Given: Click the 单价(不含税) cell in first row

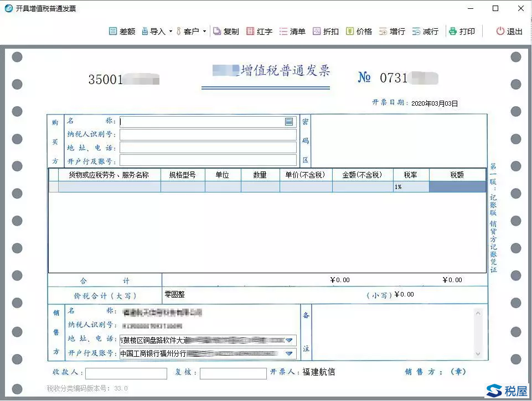Looking at the screenshot, I should click(306, 187).
